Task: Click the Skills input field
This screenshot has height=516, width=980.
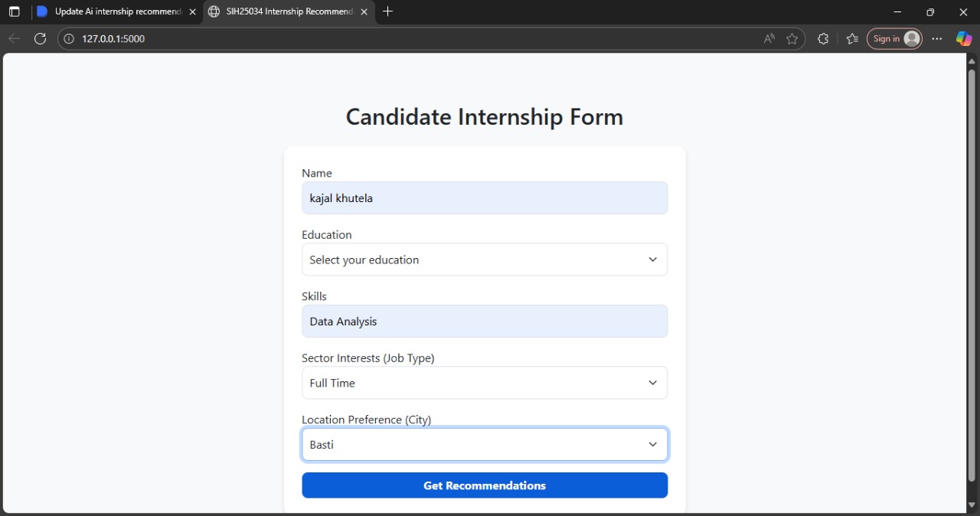Action: tap(485, 322)
